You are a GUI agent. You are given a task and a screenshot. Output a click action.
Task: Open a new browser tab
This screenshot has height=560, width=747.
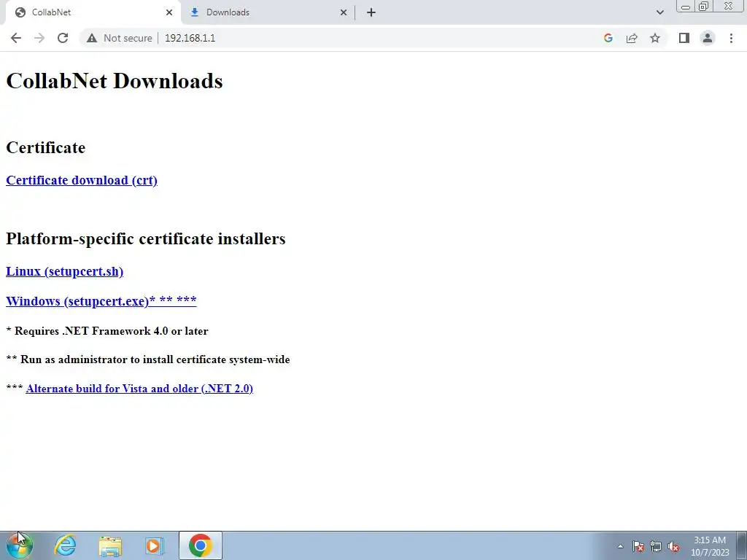[371, 12]
